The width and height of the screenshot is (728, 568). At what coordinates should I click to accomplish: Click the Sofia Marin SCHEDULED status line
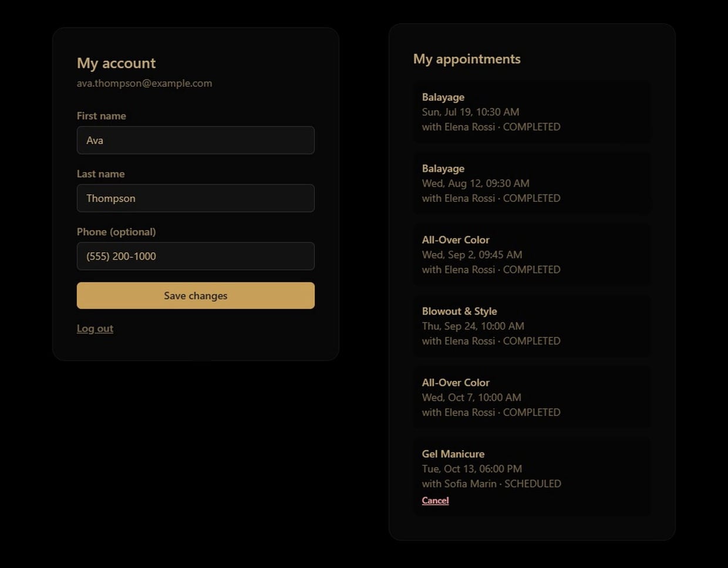491,484
